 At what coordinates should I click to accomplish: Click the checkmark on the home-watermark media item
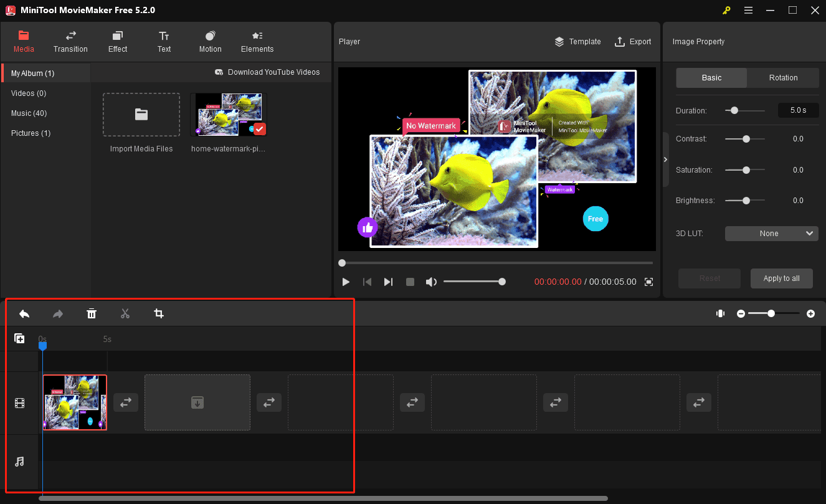tap(260, 129)
